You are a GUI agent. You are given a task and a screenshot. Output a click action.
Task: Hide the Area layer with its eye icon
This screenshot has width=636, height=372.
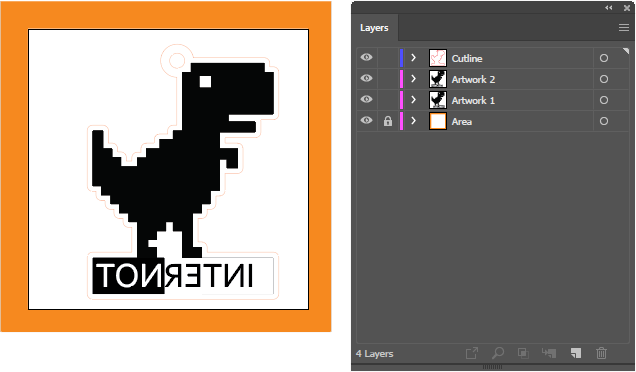click(x=366, y=120)
